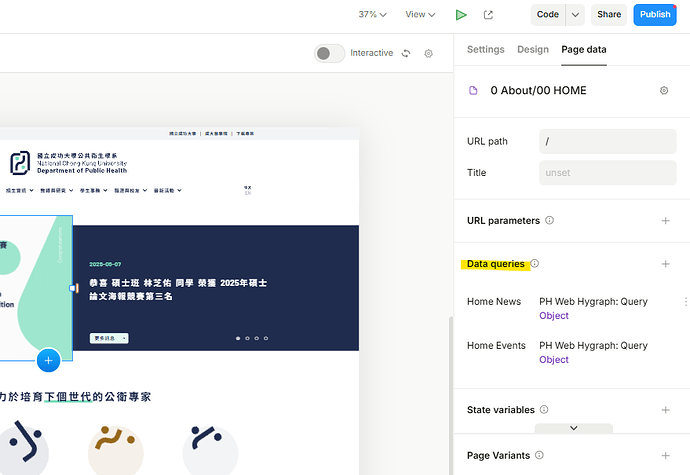Add a new page variant
The height and width of the screenshot is (475, 690).
tap(666, 456)
